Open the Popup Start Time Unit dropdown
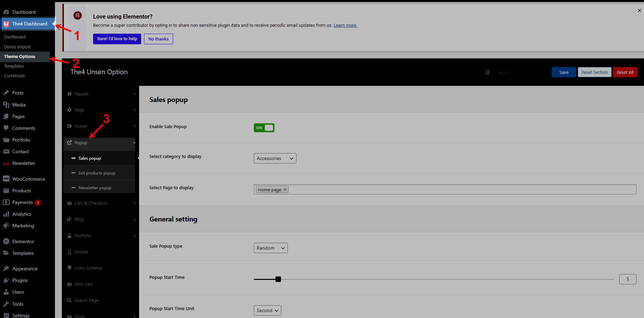Image resolution: width=644 pixels, height=318 pixels. click(267, 310)
